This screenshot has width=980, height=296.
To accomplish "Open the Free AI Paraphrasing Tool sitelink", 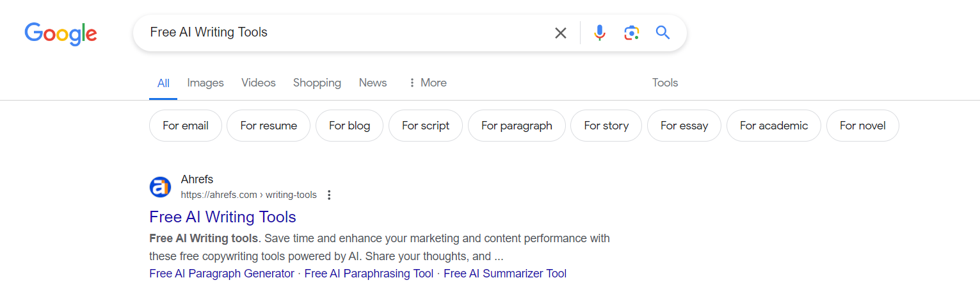I will [x=369, y=274].
